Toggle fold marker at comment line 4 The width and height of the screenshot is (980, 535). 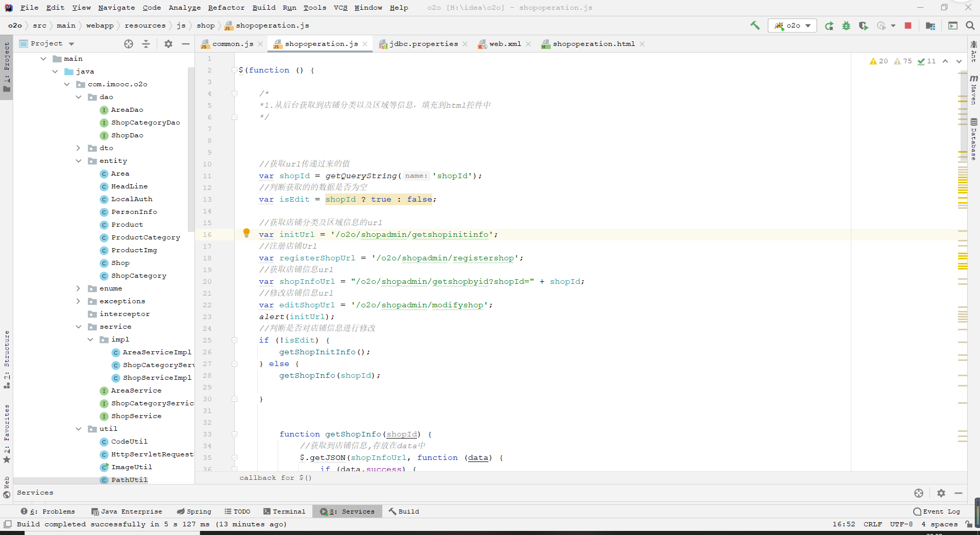pos(234,93)
